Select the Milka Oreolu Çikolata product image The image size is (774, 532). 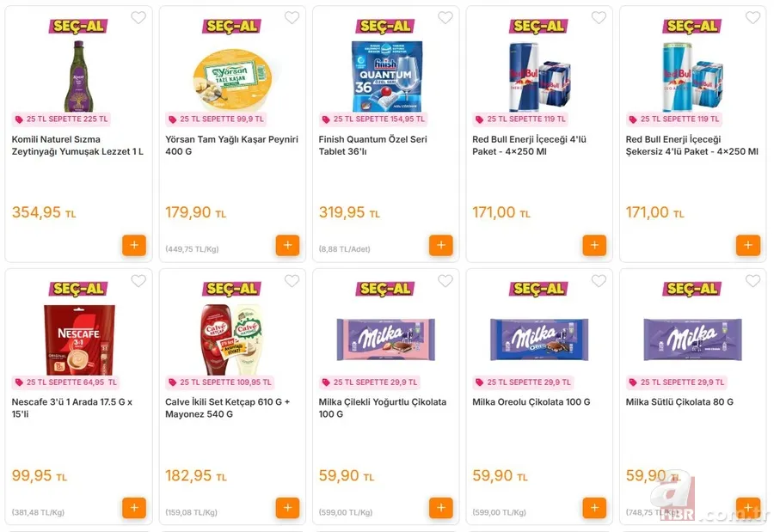point(538,339)
